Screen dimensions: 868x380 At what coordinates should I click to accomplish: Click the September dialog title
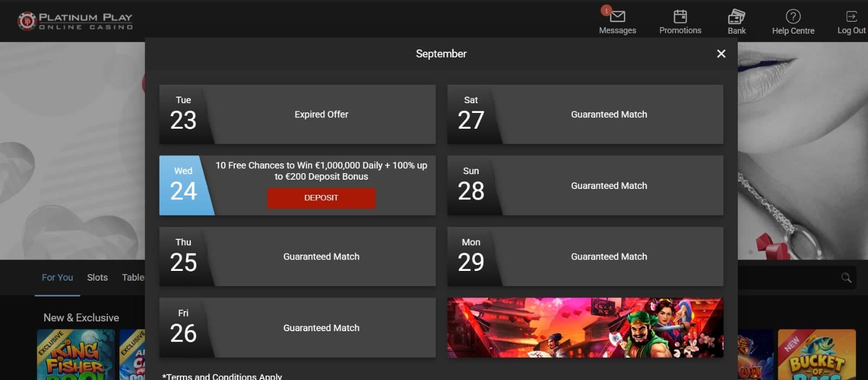coord(441,54)
